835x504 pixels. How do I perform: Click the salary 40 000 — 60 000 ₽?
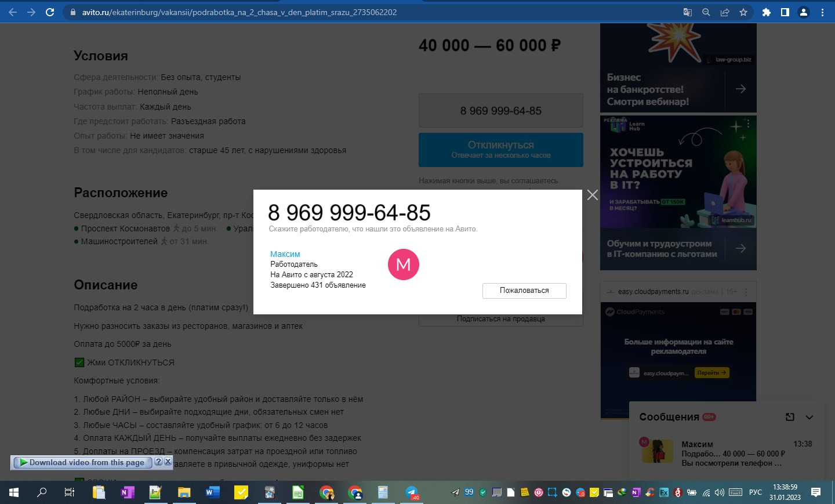click(489, 45)
